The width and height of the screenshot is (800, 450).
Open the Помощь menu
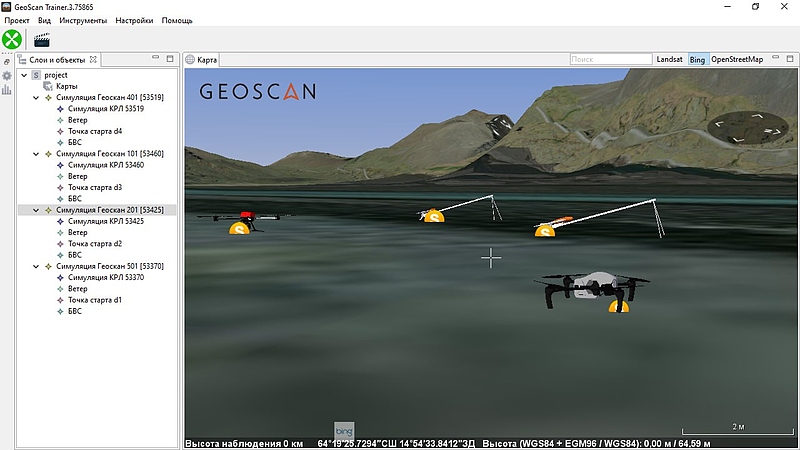(x=177, y=20)
